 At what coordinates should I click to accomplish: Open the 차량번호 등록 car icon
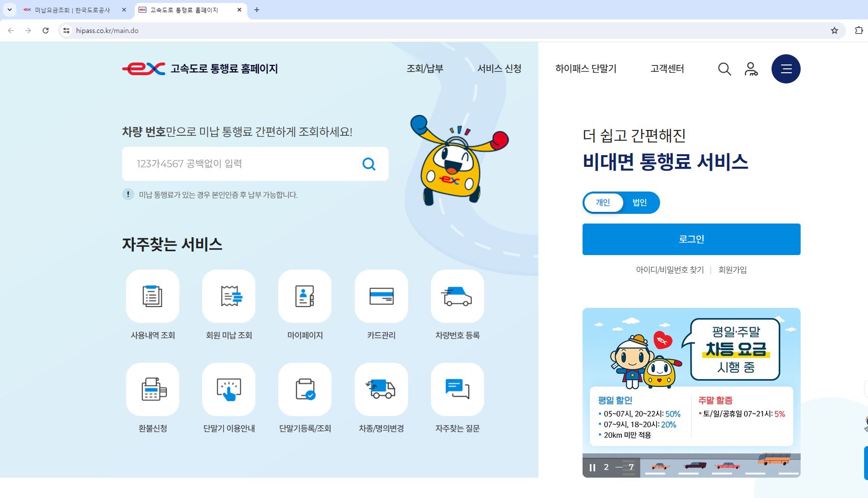tap(458, 296)
